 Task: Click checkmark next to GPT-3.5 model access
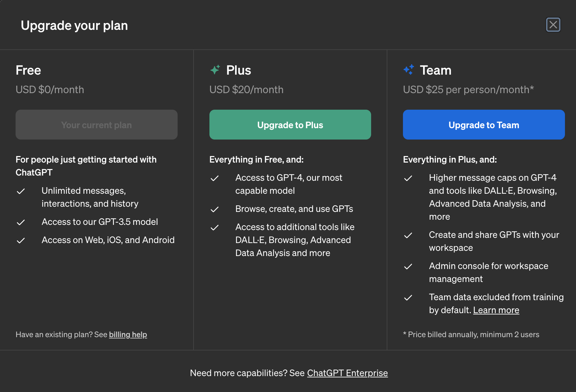click(x=21, y=222)
